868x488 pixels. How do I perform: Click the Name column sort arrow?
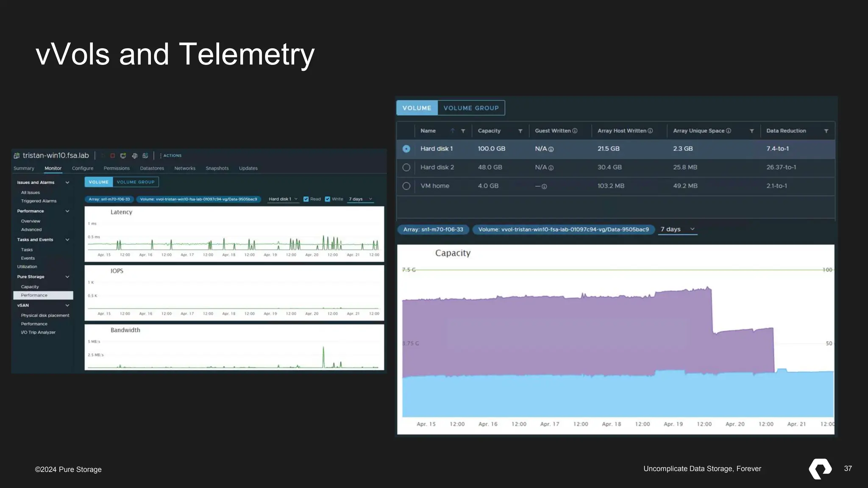[453, 131]
